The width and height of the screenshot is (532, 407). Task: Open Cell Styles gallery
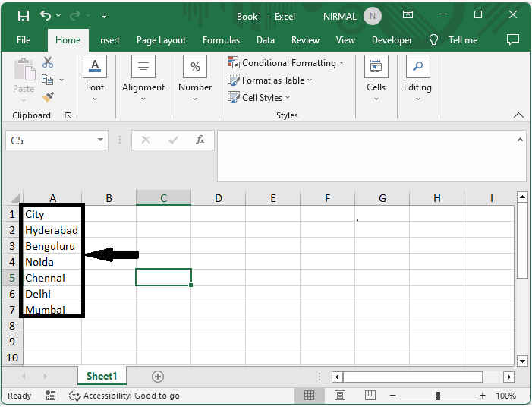coord(259,98)
